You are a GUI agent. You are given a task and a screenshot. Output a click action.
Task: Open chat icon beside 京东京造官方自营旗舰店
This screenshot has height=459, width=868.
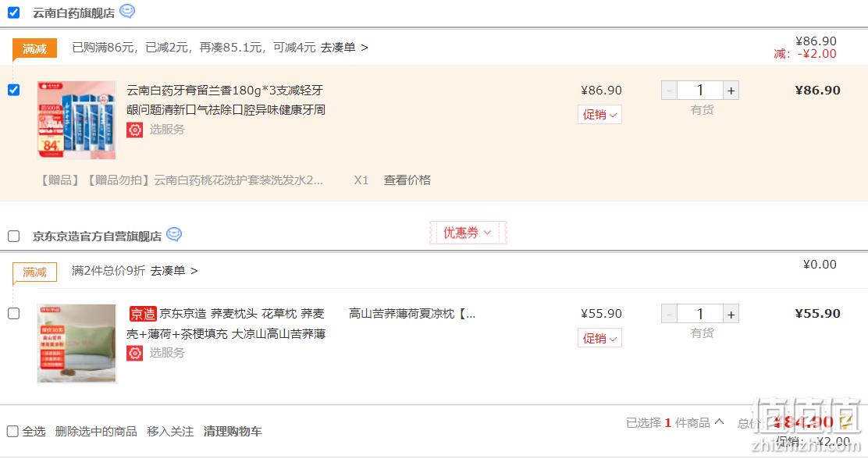[174, 234]
